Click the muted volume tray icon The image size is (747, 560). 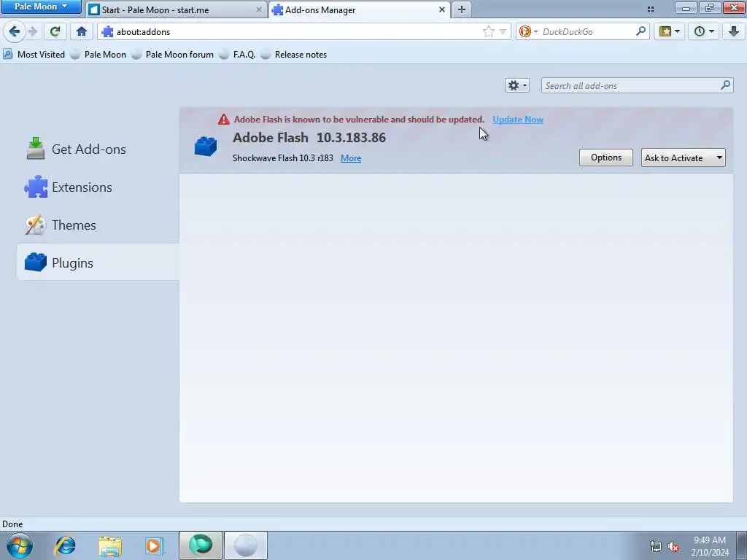(673, 546)
